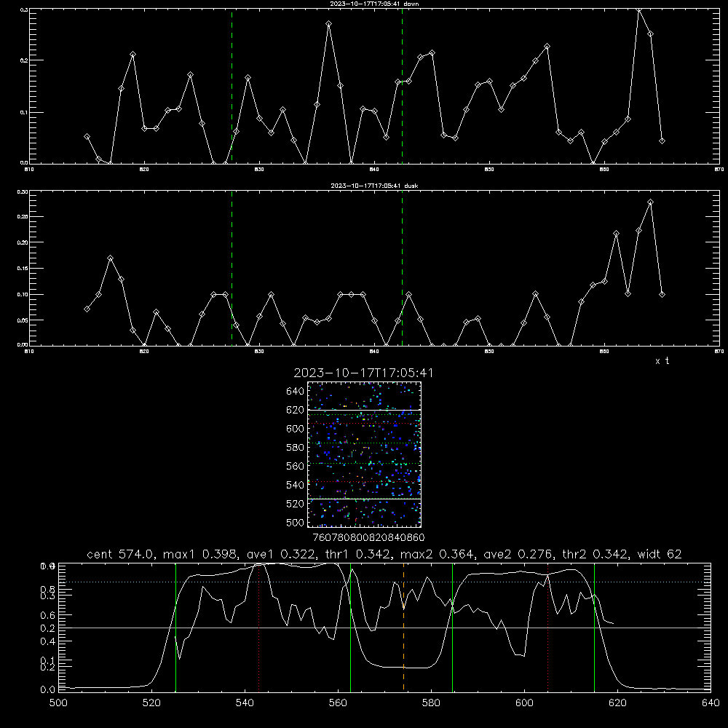Select the green vertical line near 615 in bottom plot
The width and height of the screenshot is (728, 728).
594,627
